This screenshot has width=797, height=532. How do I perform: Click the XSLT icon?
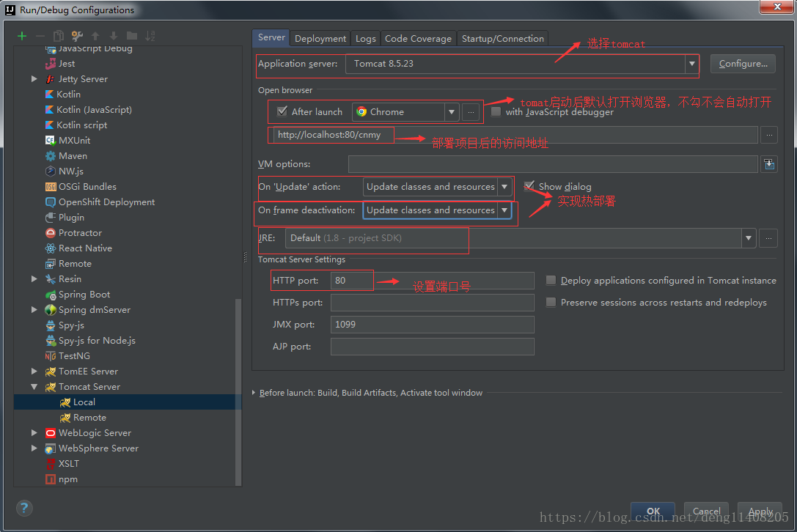tap(51, 464)
